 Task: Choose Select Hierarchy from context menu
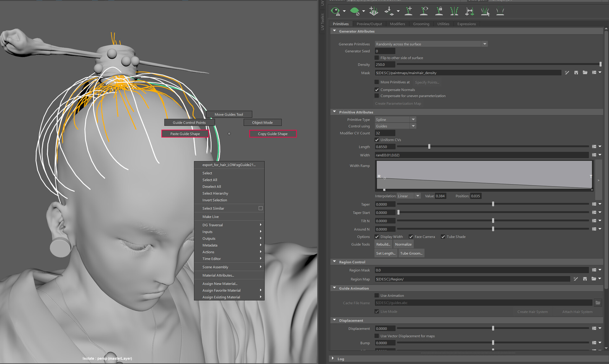point(215,193)
